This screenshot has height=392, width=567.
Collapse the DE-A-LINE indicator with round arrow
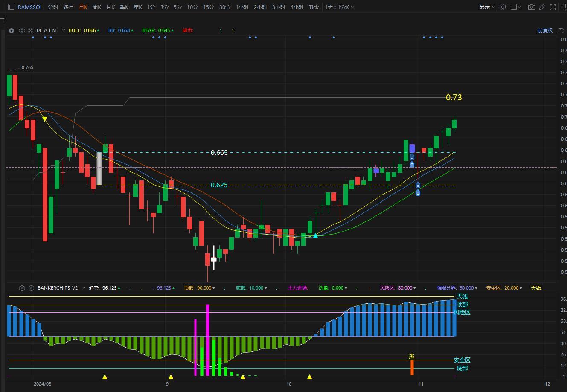point(12,30)
